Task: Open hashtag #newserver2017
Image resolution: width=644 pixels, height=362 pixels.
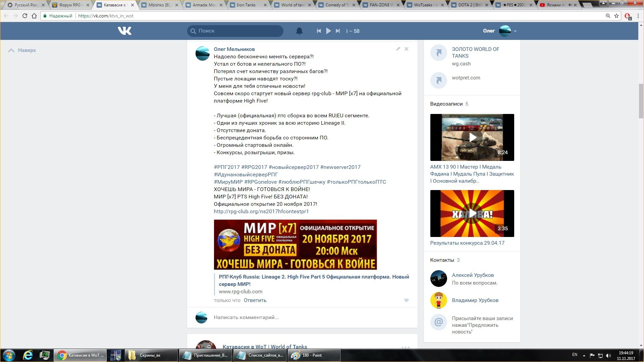Action: [340, 167]
